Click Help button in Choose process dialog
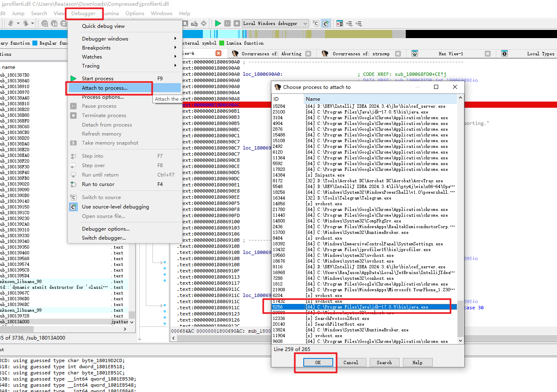This screenshot has width=557, height=392. [x=417, y=363]
